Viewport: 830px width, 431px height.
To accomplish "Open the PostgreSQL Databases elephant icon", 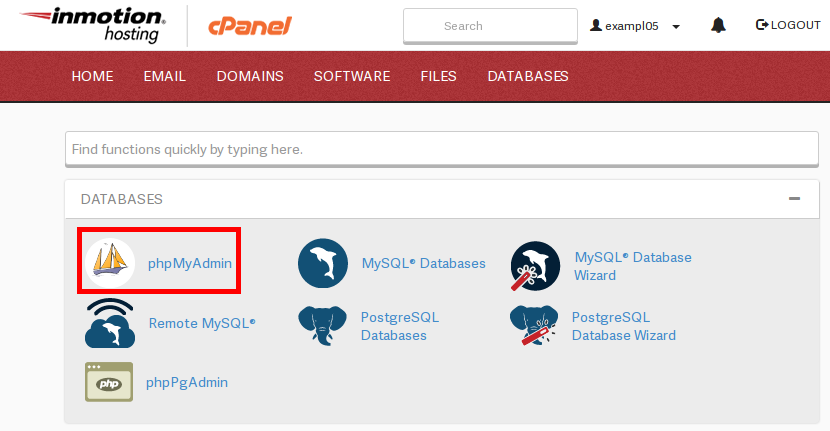I will tap(322, 326).
